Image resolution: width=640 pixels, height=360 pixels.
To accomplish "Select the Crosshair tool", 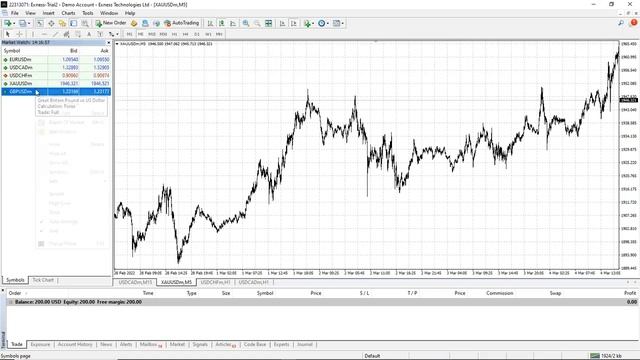I will point(19,34).
